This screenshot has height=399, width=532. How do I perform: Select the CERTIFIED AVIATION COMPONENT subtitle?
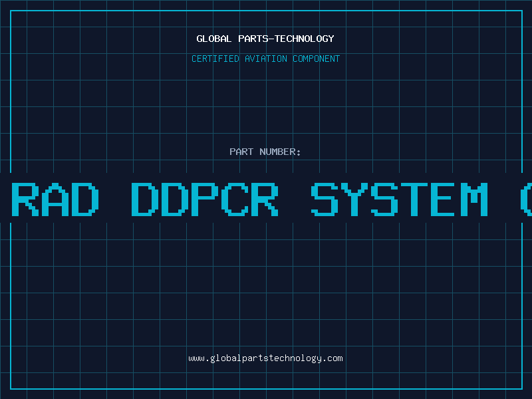[x=265, y=59]
